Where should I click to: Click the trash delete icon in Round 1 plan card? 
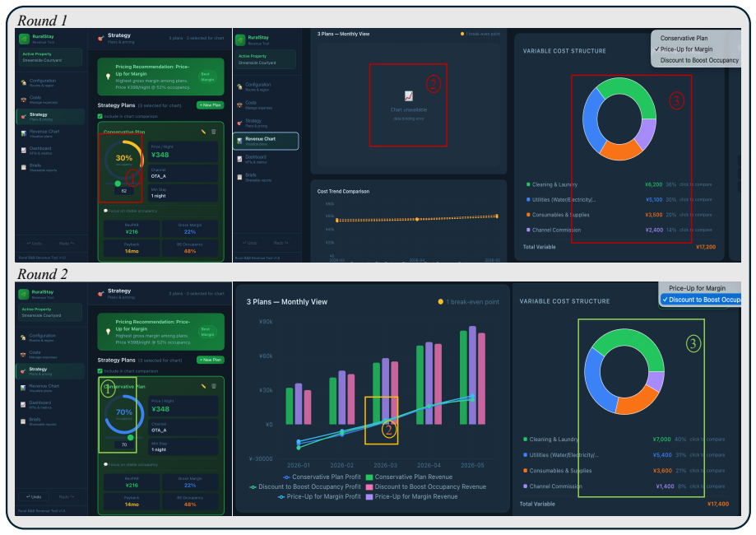point(214,132)
